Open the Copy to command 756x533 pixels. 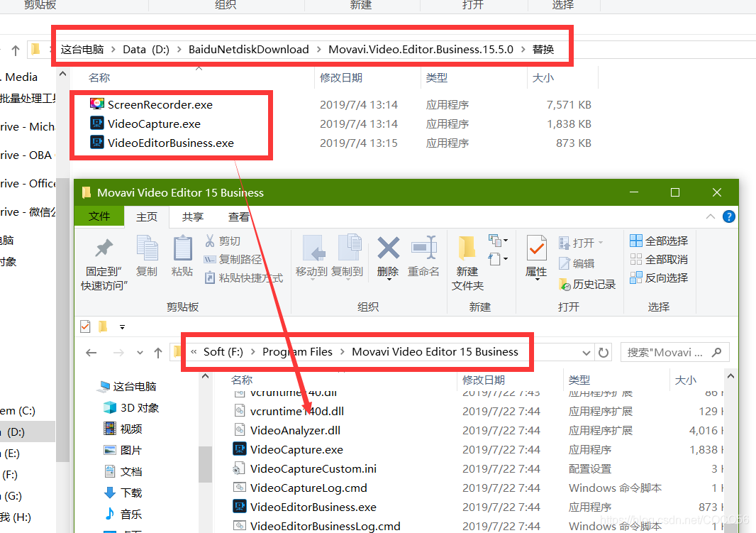coord(347,256)
